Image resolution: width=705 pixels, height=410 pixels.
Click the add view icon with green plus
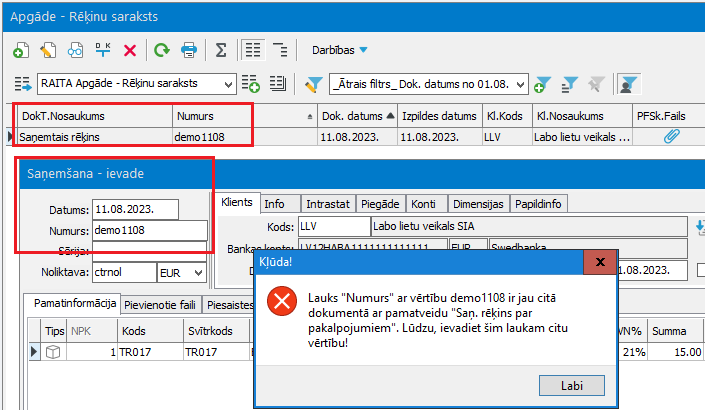250,84
